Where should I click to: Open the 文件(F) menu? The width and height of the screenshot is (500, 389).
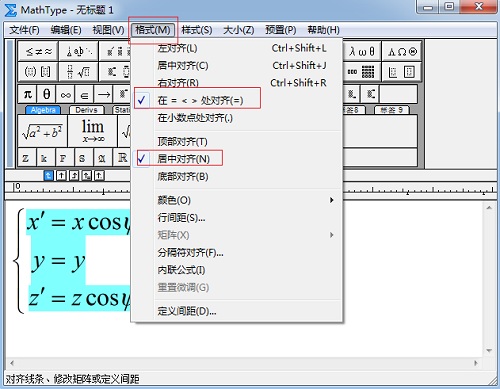click(24, 30)
